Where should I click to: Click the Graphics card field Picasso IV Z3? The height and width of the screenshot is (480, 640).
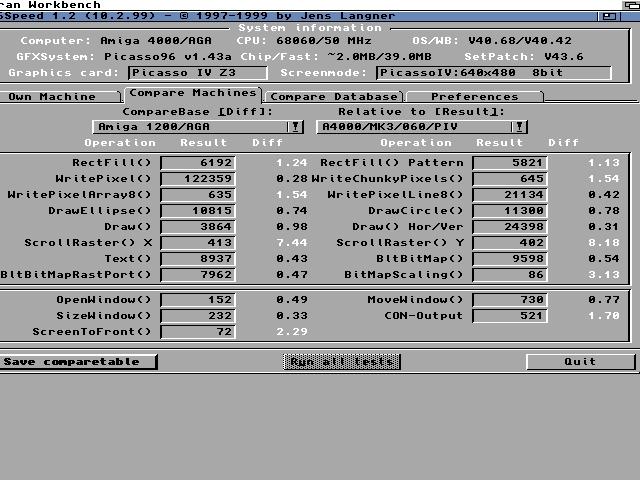(198, 73)
